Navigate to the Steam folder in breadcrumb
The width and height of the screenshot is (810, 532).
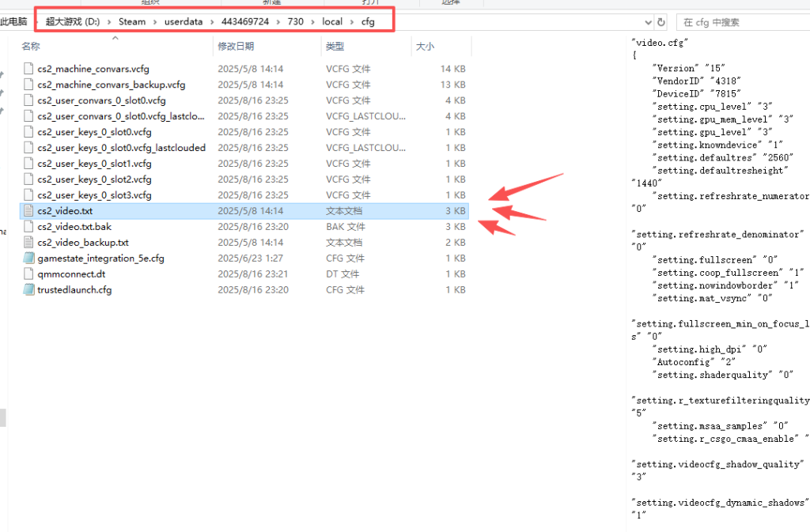point(132,22)
